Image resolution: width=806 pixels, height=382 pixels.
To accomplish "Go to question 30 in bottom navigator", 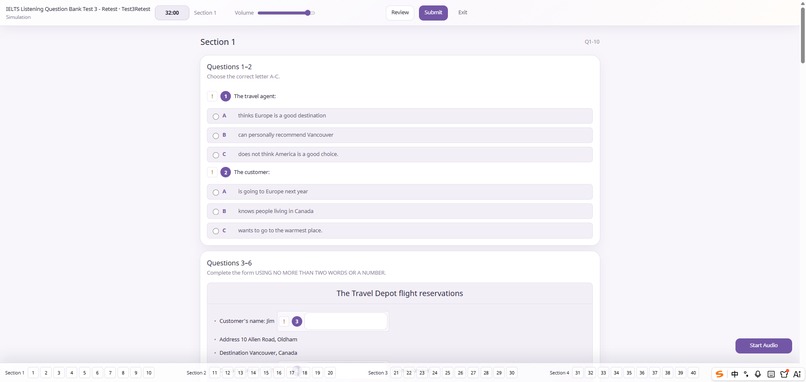I will 511,373.
